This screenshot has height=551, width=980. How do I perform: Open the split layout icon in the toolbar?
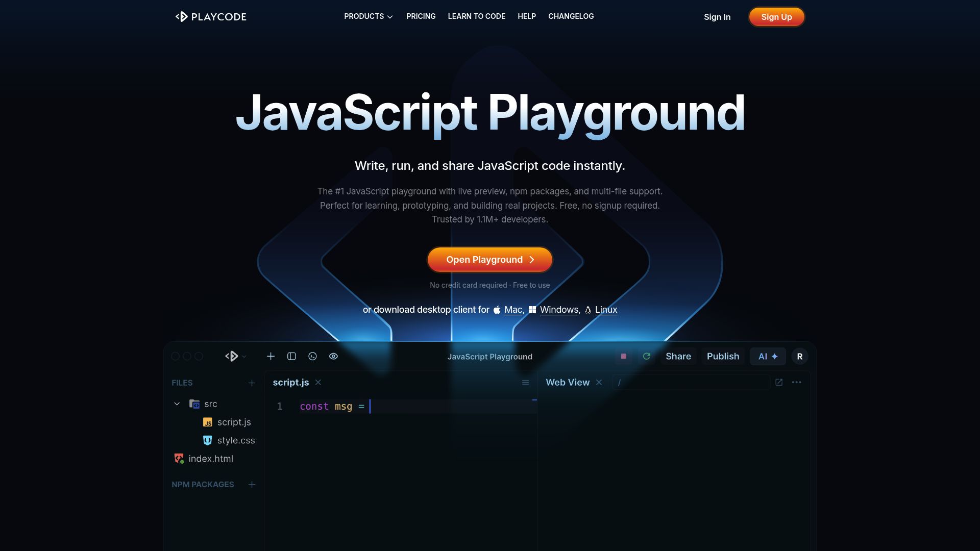click(x=291, y=356)
